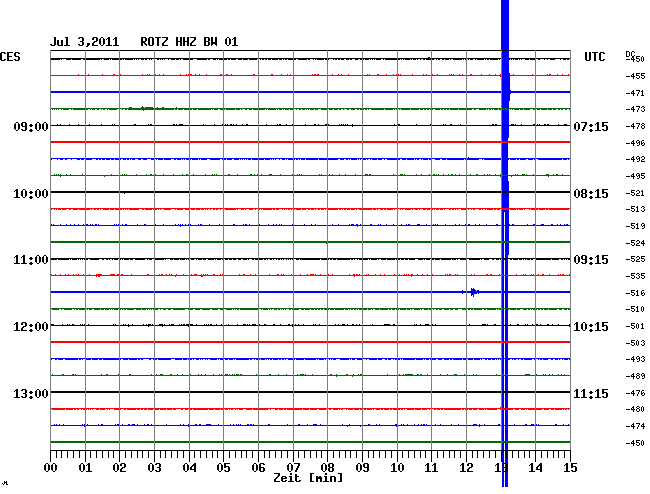Select the DC offset value -493
650x494 pixels.
coord(635,359)
